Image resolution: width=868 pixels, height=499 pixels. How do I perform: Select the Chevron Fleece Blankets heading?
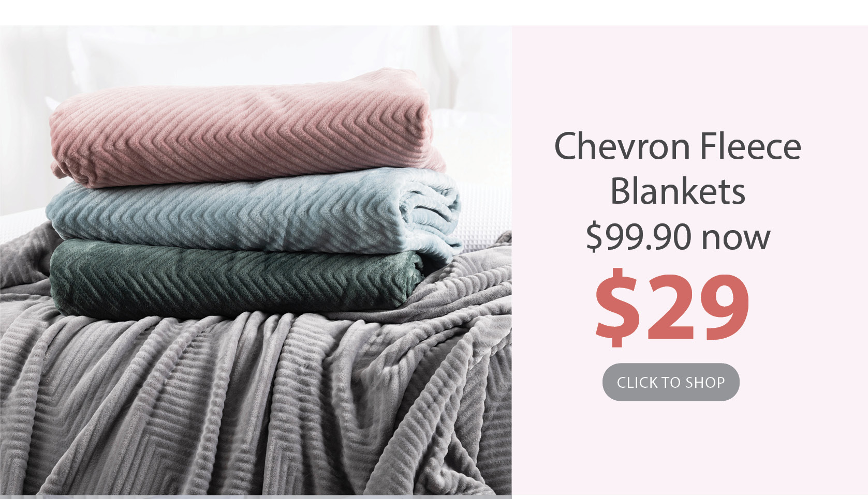click(x=678, y=169)
